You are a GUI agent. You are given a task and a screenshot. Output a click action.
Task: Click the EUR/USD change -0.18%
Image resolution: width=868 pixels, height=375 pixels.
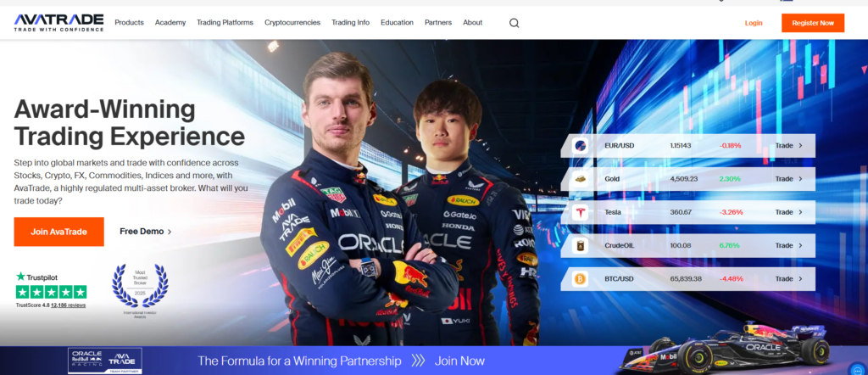tap(731, 146)
